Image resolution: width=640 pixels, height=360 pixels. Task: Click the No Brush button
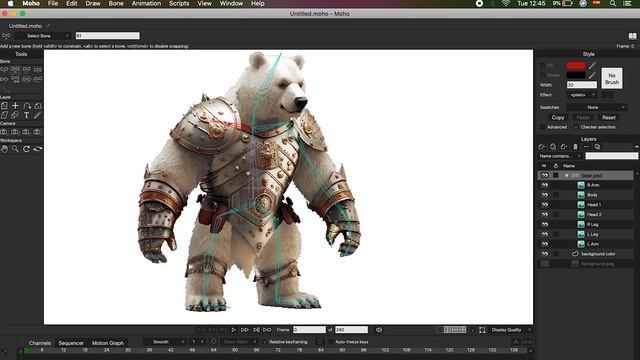coord(612,78)
